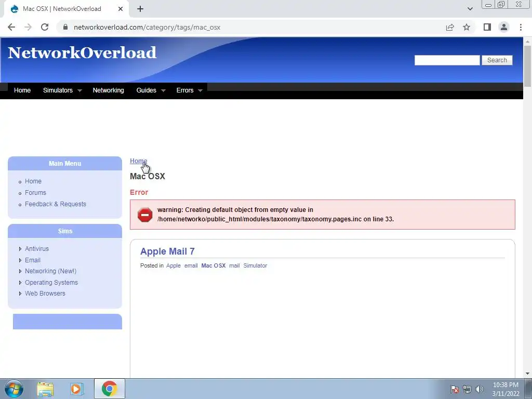Share this page using the share icon
This screenshot has width=532, height=399.
pyautogui.click(x=450, y=27)
